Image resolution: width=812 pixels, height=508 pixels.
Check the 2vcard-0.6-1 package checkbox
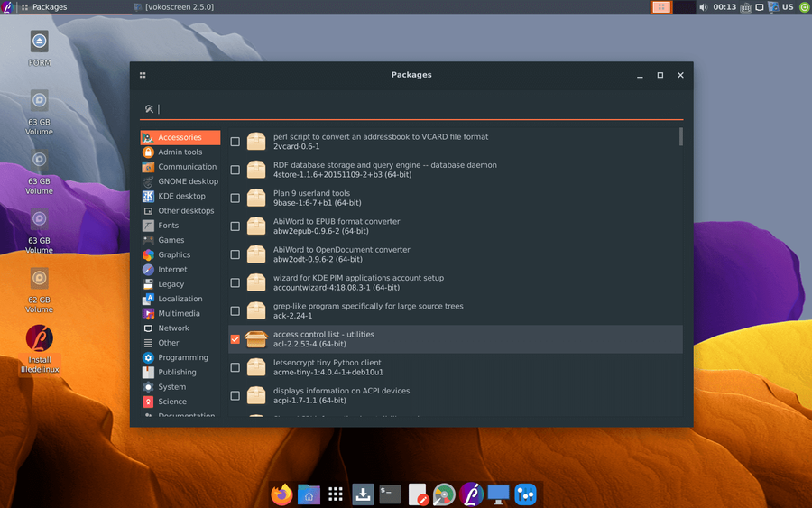[x=235, y=142]
